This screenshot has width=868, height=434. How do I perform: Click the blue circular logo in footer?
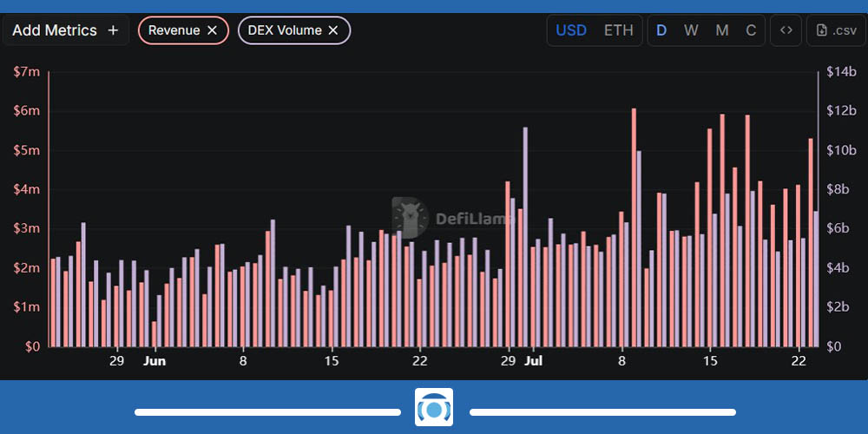(434, 408)
